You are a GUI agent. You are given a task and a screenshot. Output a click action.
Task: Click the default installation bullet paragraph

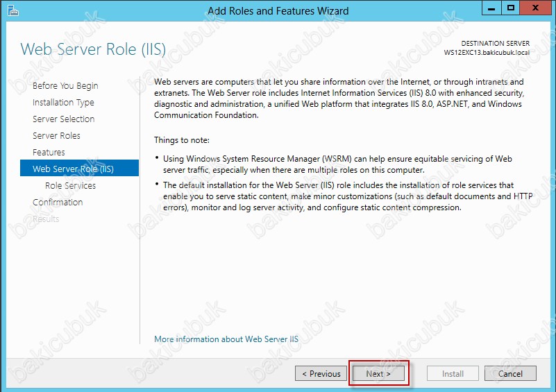point(348,196)
